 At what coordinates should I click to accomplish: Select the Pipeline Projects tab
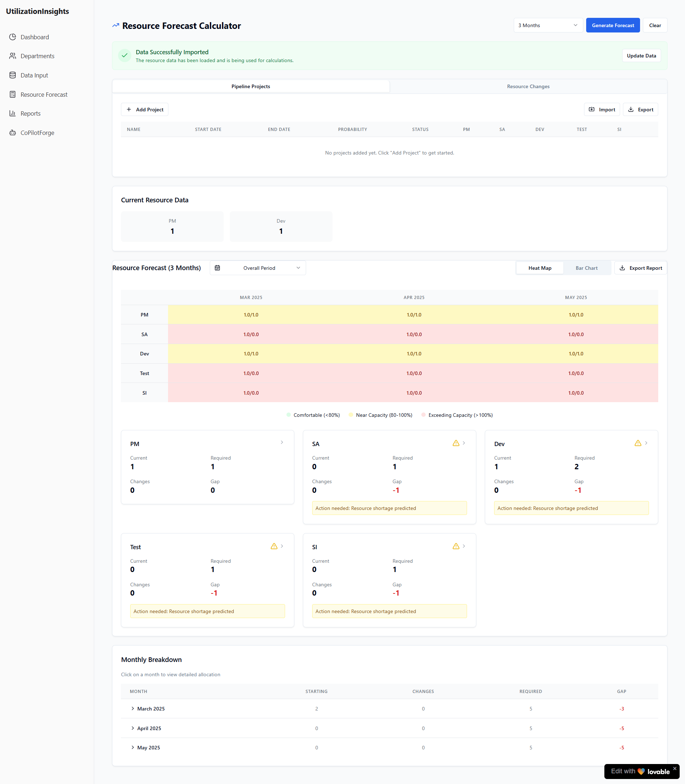pos(251,86)
